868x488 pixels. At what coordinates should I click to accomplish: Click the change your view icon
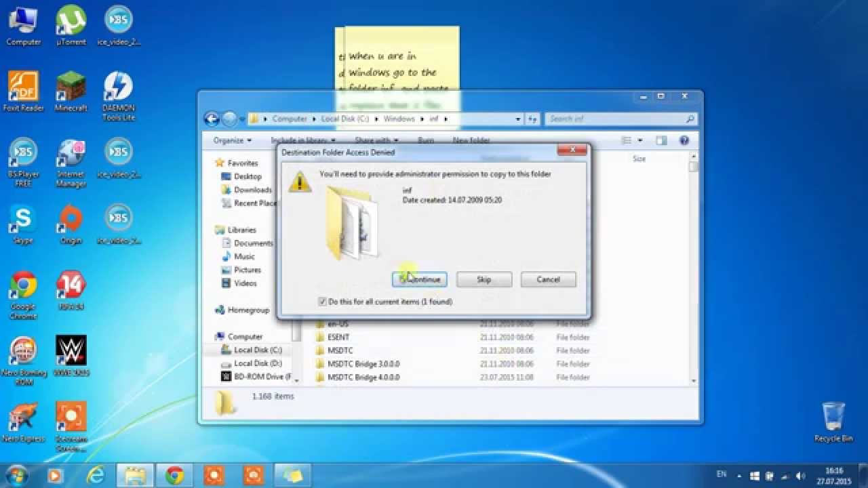pos(627,140)
